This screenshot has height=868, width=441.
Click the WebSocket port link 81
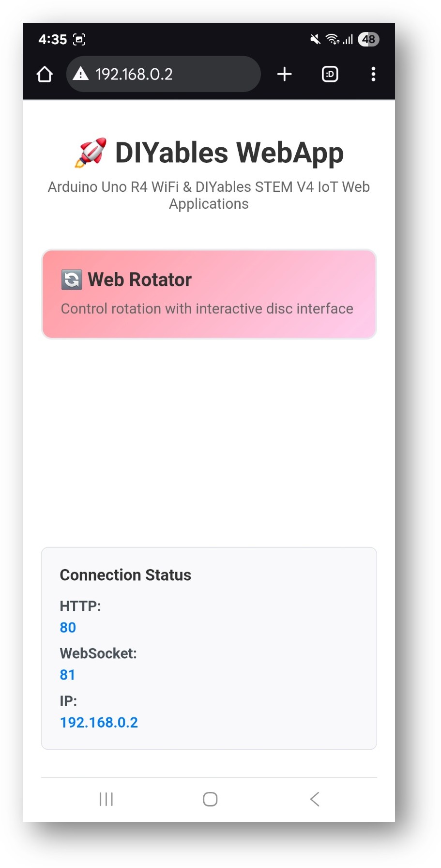67,674
